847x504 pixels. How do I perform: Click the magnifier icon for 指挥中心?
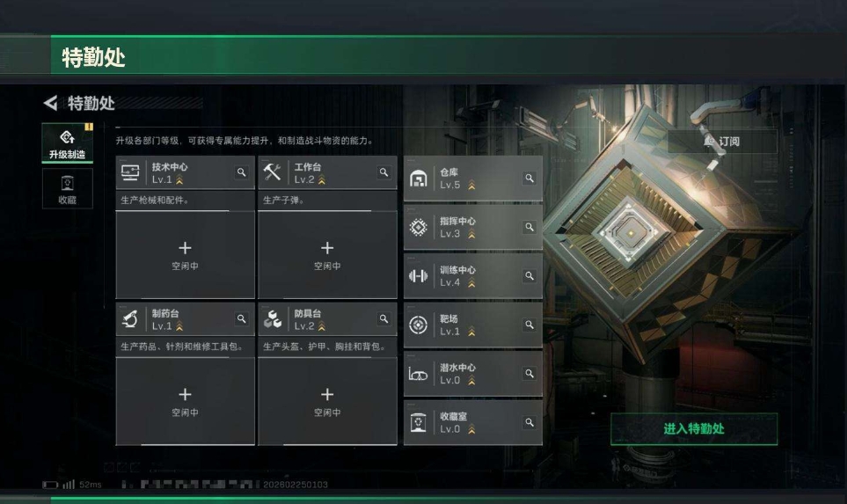pos(529,228)
